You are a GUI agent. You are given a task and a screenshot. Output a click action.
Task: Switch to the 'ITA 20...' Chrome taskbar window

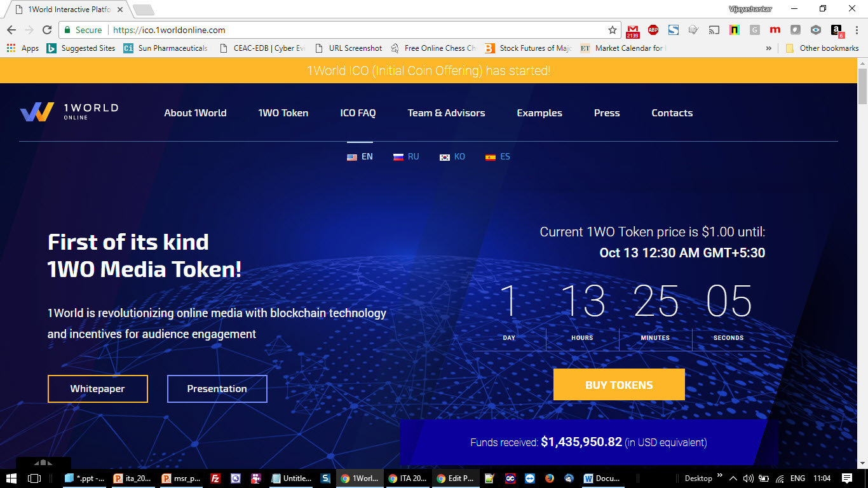407,478
